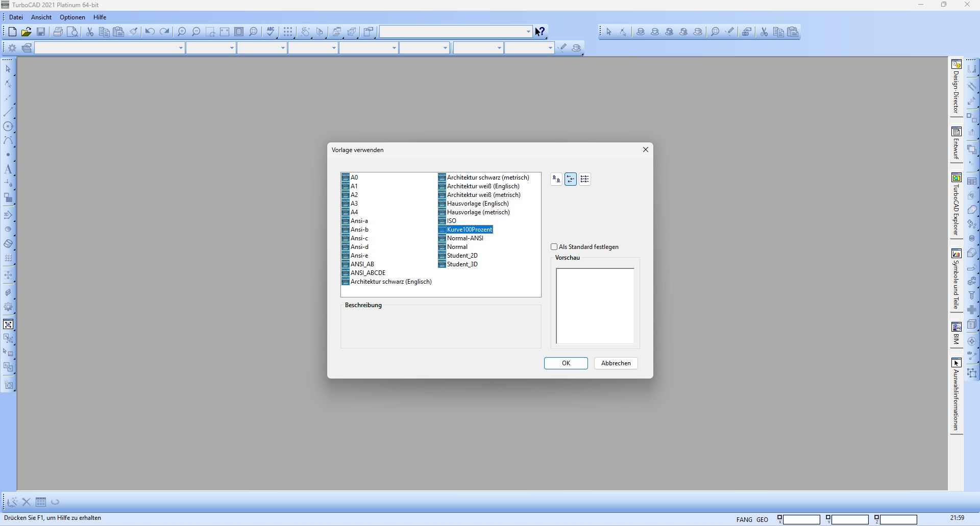Image resolution: width=980 pixels, height=526 pixels.
Task: Select Architektur schwarz (metrisch) template
Action: pyautogui.click(x=484, y=178)
